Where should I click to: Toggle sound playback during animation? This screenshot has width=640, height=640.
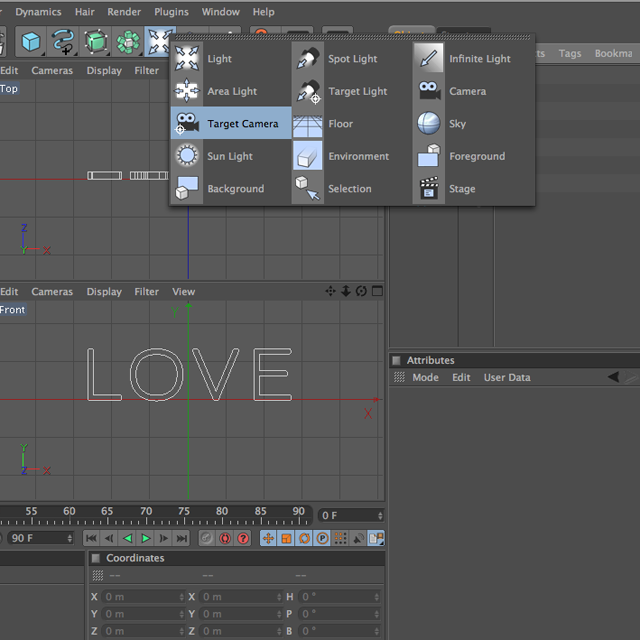coord(359,538)
